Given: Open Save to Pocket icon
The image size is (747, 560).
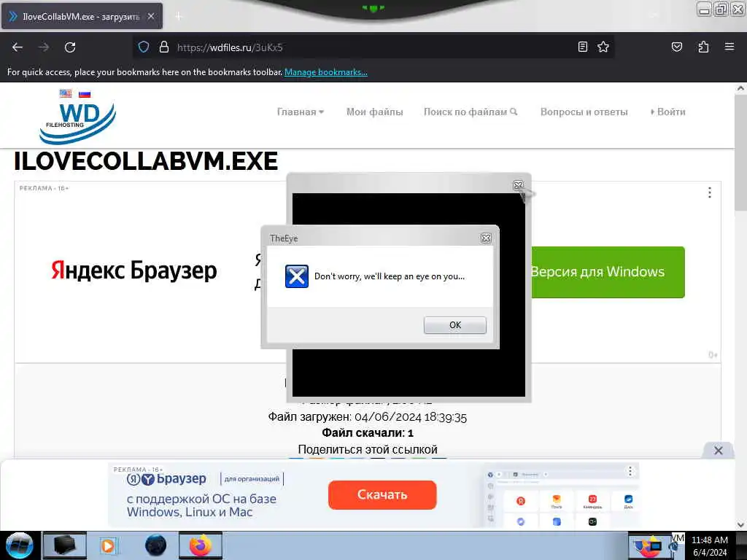Looking at the screenshot, I should pyautogui.click(x=676, y=47).
